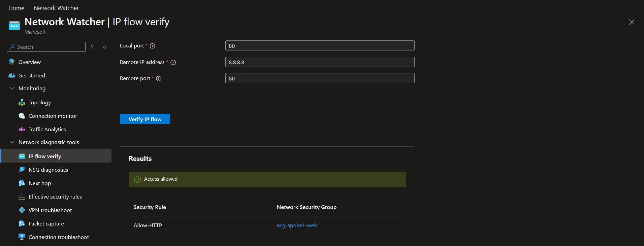Click the Topology icon

tap(22, 102)
